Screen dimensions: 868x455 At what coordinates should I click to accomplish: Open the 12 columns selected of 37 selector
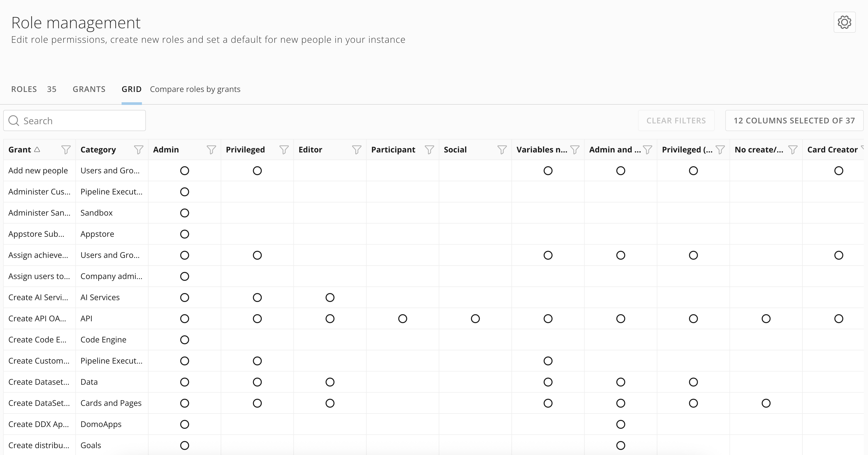point(794,120)
